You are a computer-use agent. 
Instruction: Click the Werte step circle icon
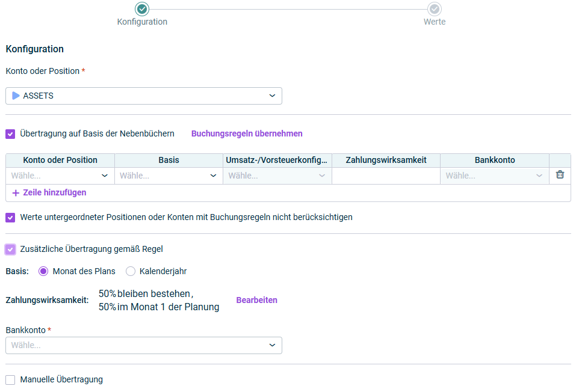tap(435, 9)
